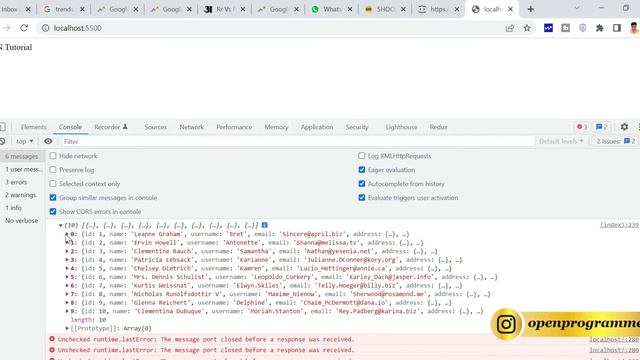Bookmark this page with star icon
This screenshot has height=360, width=640.
pyautogui.click(x=527, y=28)
